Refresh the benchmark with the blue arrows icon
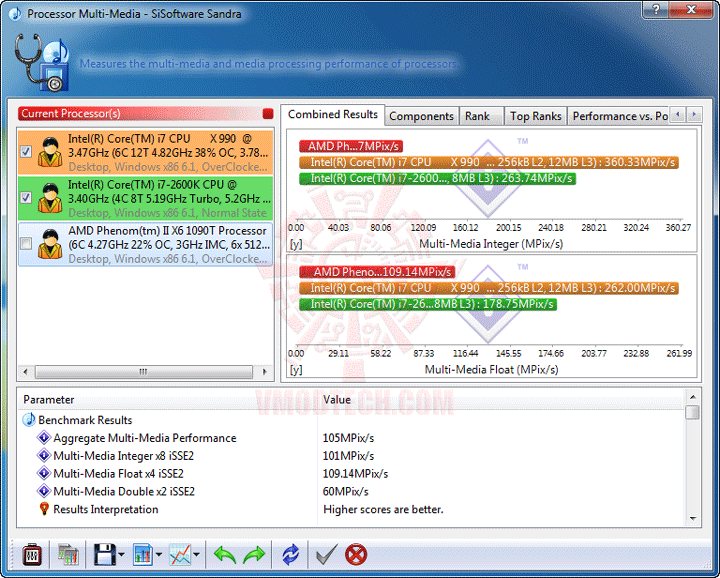The height and width of the screenshot is (578, 720). click(x=291, y=555)
